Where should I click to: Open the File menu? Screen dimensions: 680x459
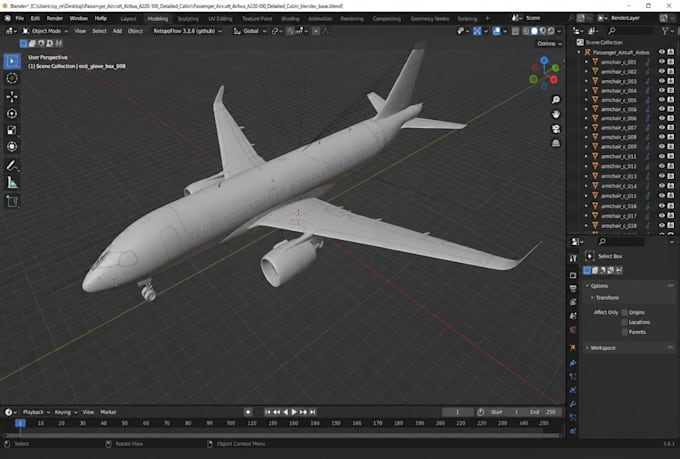[20, 18]
